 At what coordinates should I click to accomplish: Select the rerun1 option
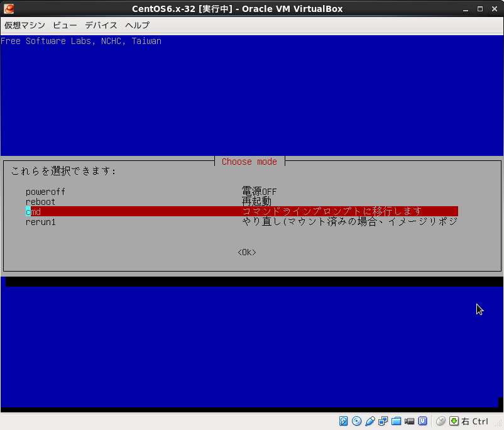(x=41, y=222)
